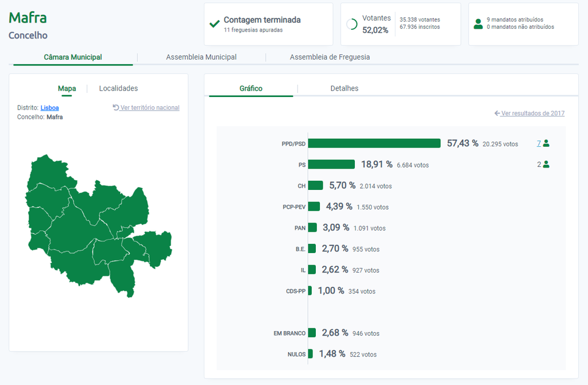Click the green person icon for mandatos atribuídos
Viewport: 588px width, 385px height.
pyautogui.click(x=478, y=24)
